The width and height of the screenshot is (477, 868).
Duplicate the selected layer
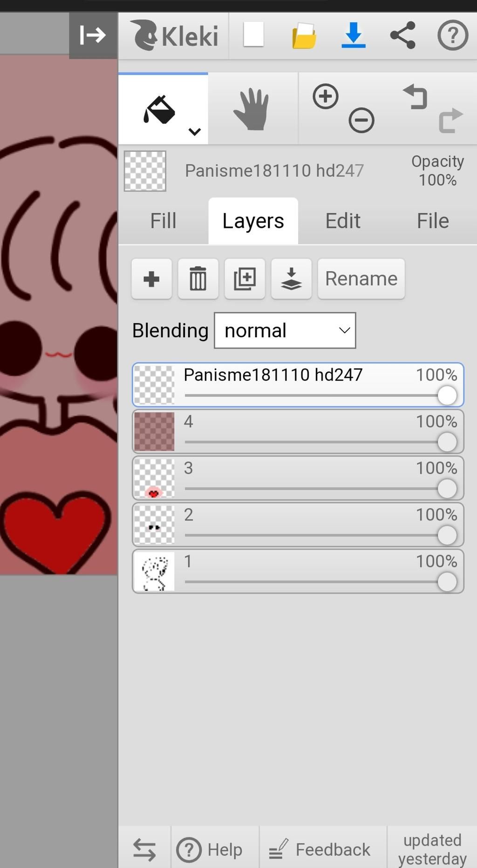pos(245,279)
